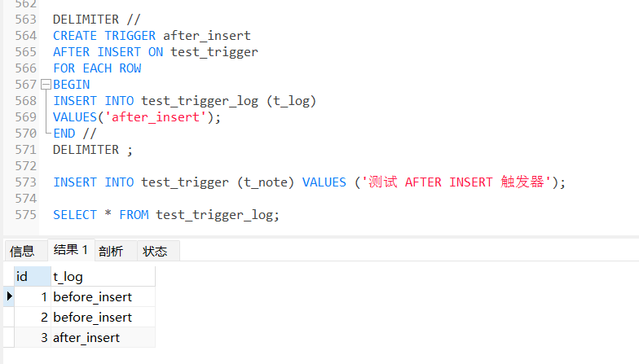Switch to the 结果 1 tab
Screen dimensions: 639x364
(71, 249)
